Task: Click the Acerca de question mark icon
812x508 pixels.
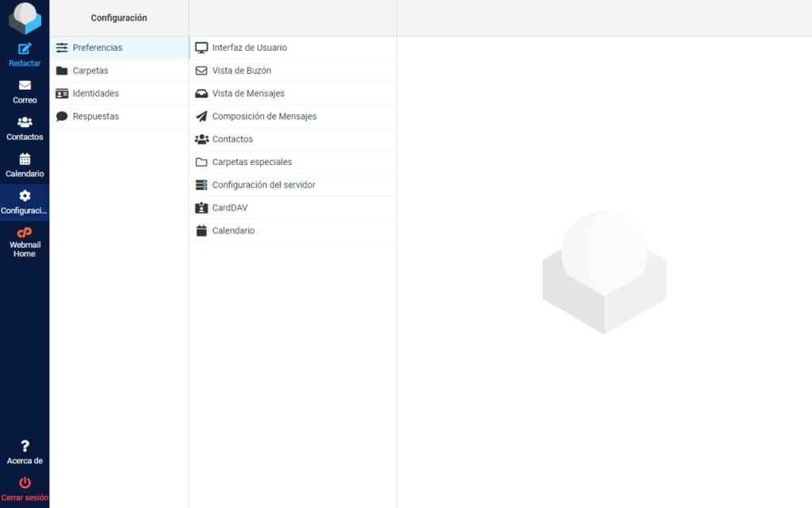Action: coord(25,446)
